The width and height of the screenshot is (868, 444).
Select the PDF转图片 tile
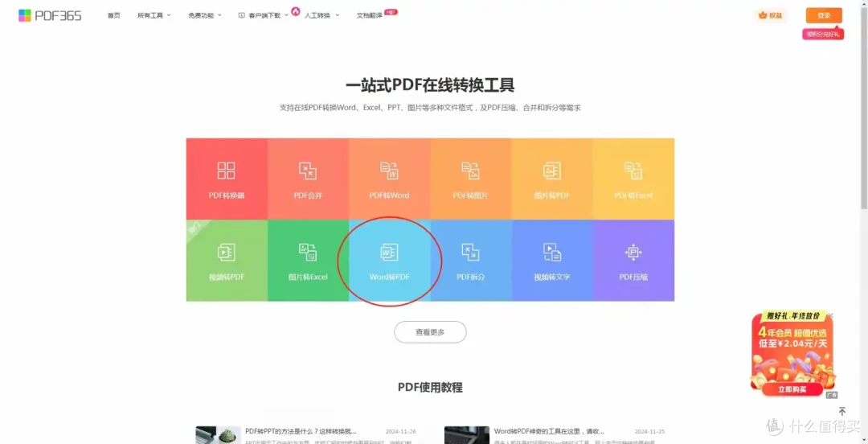pos(471,179)
